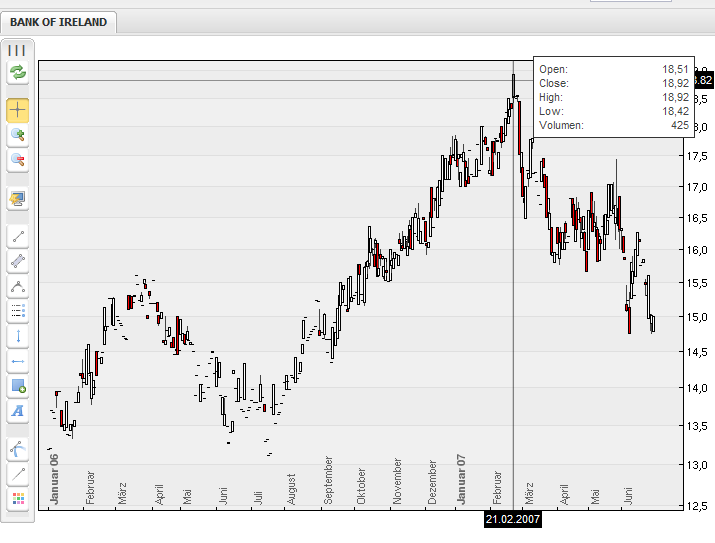Click the Januar 07 axis label
Viewport: 715px width, 543px height.
[461, 479]
